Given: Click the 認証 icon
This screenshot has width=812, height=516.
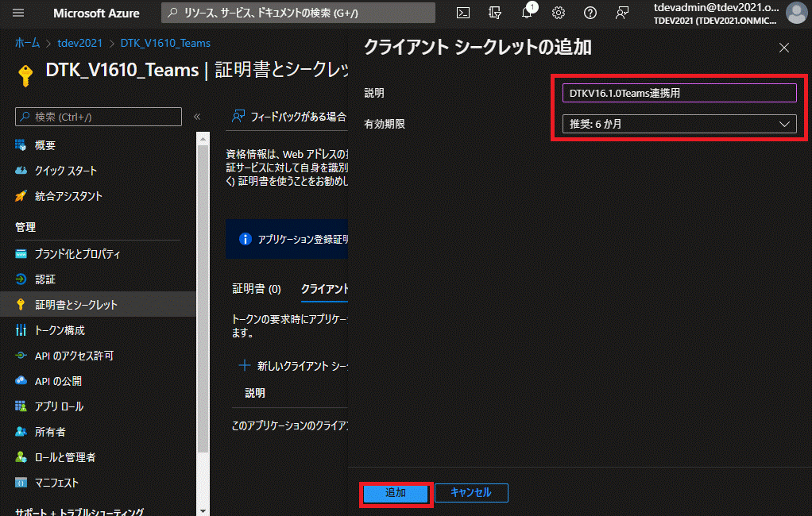Looking at the screenshot, I should click(x=21, y=279).
